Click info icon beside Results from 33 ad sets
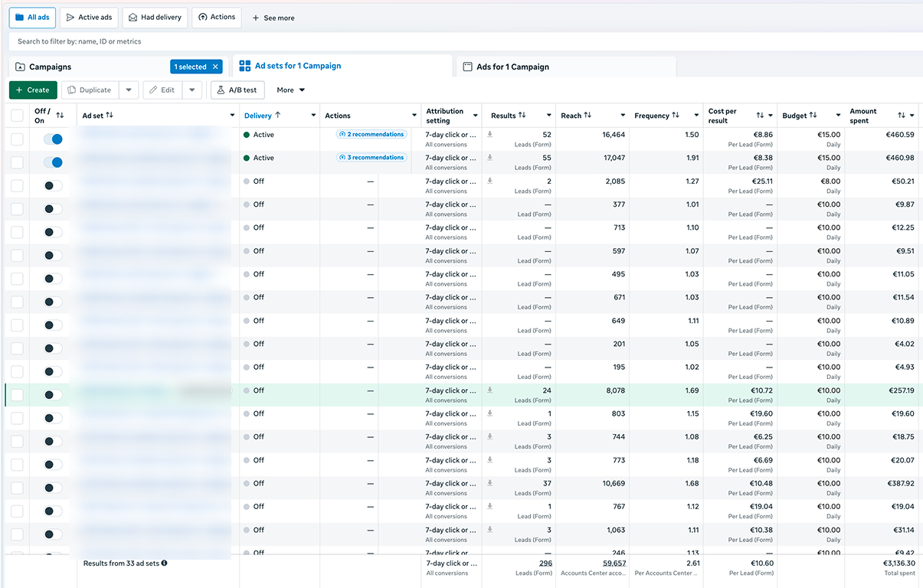This screenshot has height=588, width=923. pyautogui.click(x=164, y=563)
